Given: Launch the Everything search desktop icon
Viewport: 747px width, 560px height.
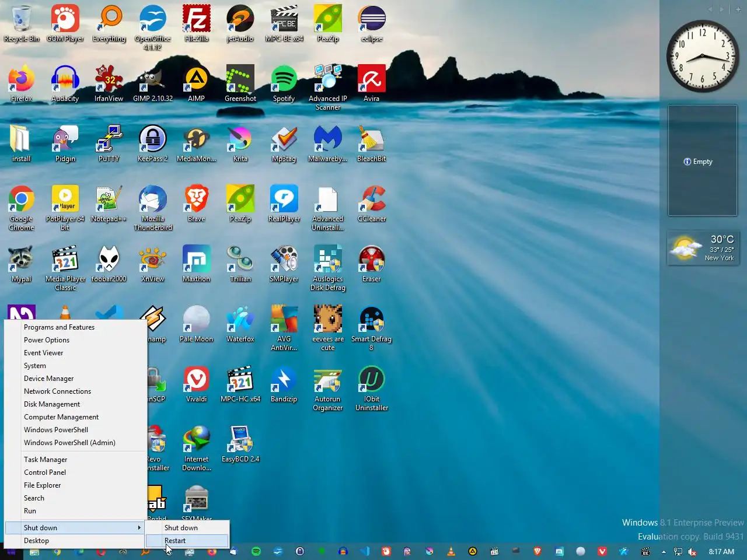Looking at the screenshot, I should tap(109, 23).
